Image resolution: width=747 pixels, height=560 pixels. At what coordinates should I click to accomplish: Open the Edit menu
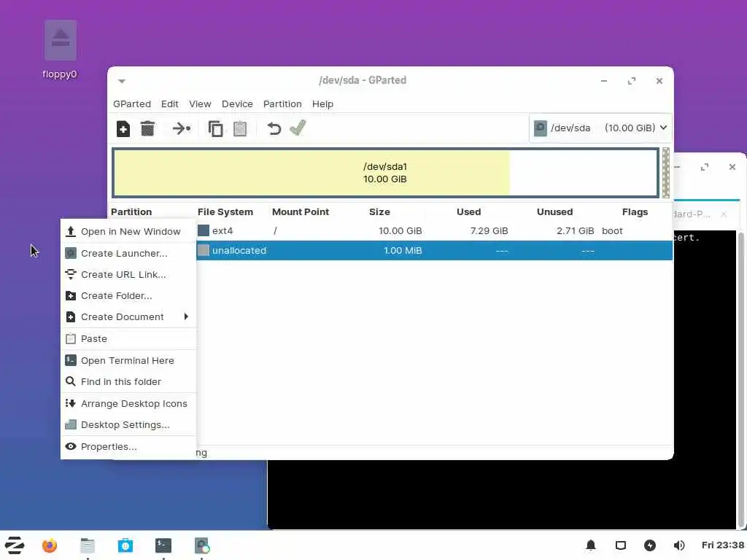pyautogui.click(x=169, y=104)
